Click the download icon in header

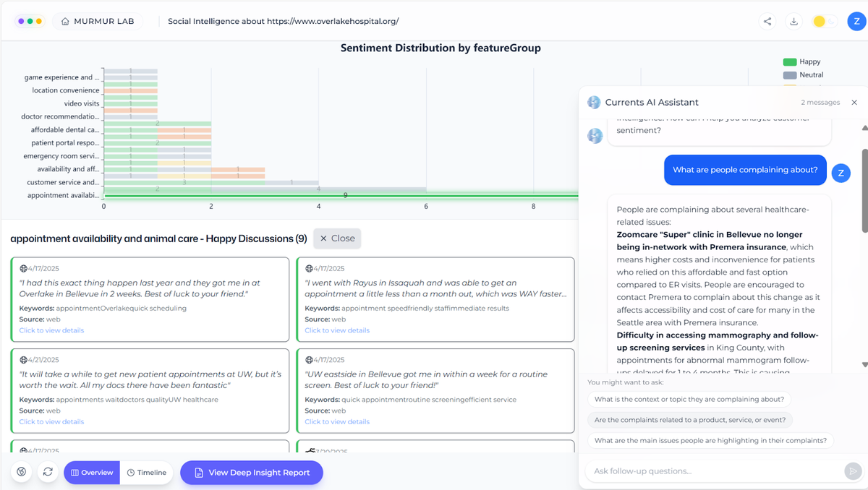click(x=793, y=22)
